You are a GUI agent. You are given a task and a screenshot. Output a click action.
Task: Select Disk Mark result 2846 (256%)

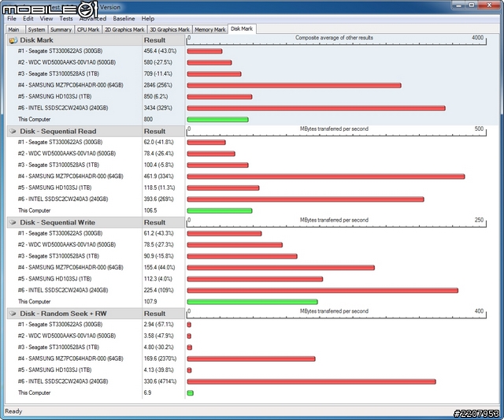point(157,85)
